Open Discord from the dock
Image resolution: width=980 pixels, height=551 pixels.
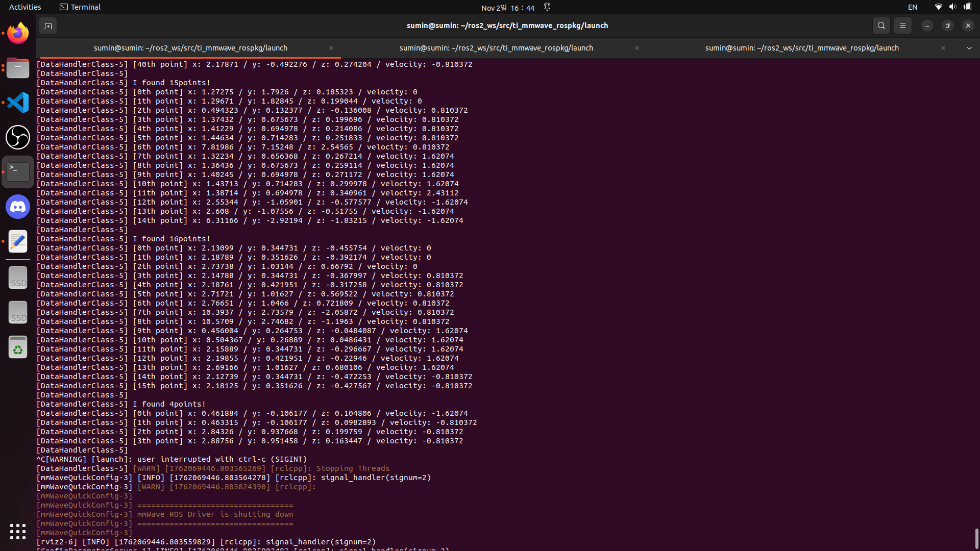(x=18, y=207)
